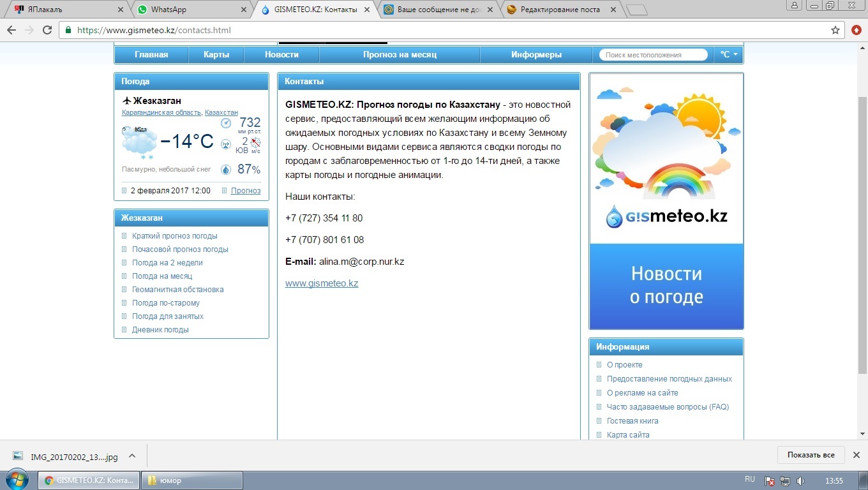
Task: Open Почасовой прогноз погоды link
Action: click(180, 249)
